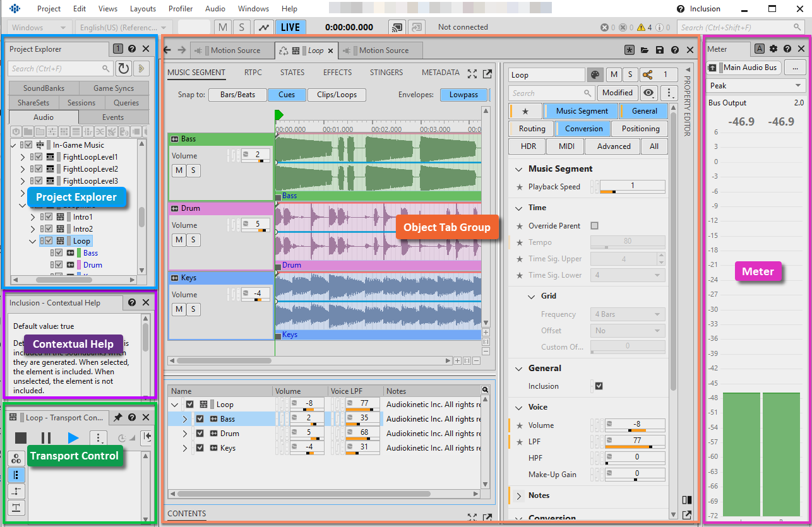Uncheck the Inclusion checkbox
Screen dimensions: 812x527
[x=599, y=386]
